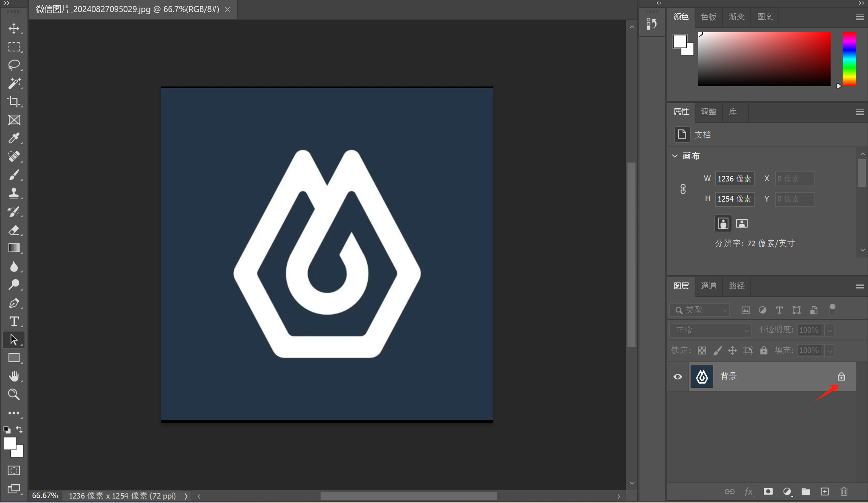Image resolution: width=868 pixels, height=503 pixels.
Task: Click the delete layer trash icon
Action: pyautogui.click(x=844, y=491)
